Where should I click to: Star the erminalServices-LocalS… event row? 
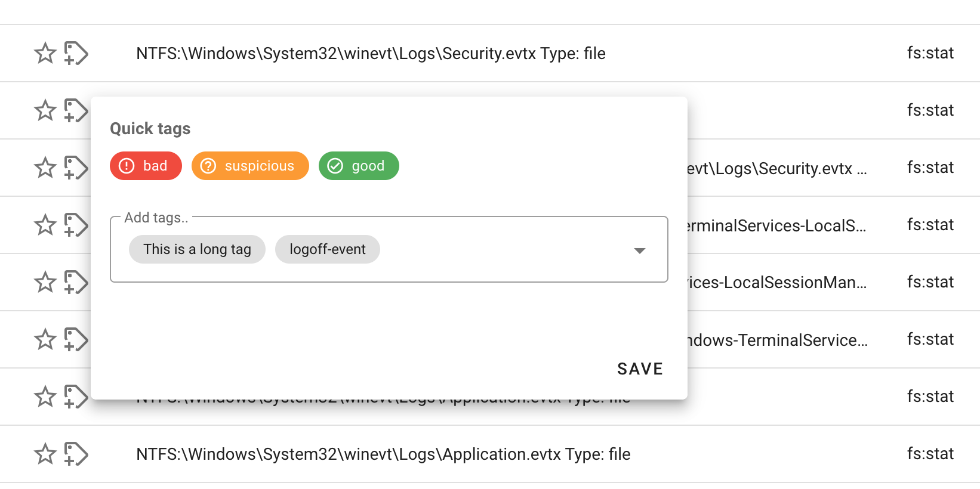pyautogui.click(x=45, y=225)
